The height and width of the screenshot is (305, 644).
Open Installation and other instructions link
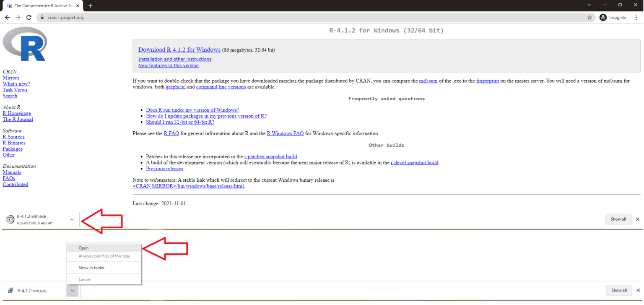point(174,59)
